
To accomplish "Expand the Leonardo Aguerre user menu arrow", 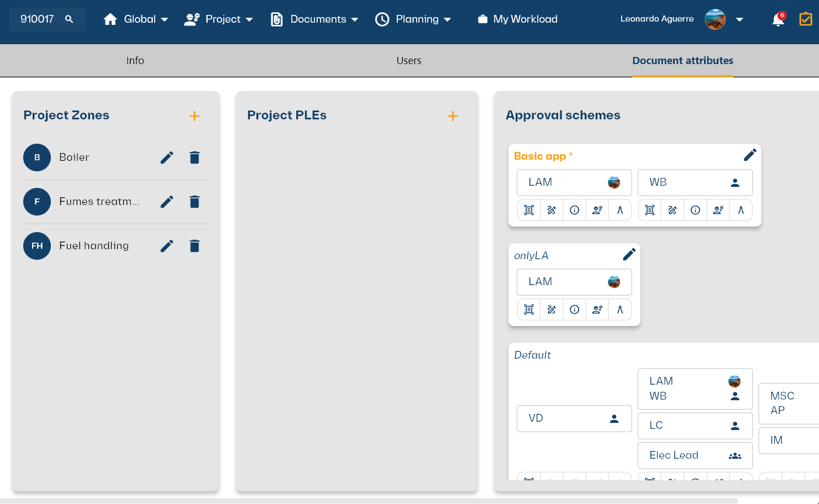I will pyautogui.click(x=739, y=19).
